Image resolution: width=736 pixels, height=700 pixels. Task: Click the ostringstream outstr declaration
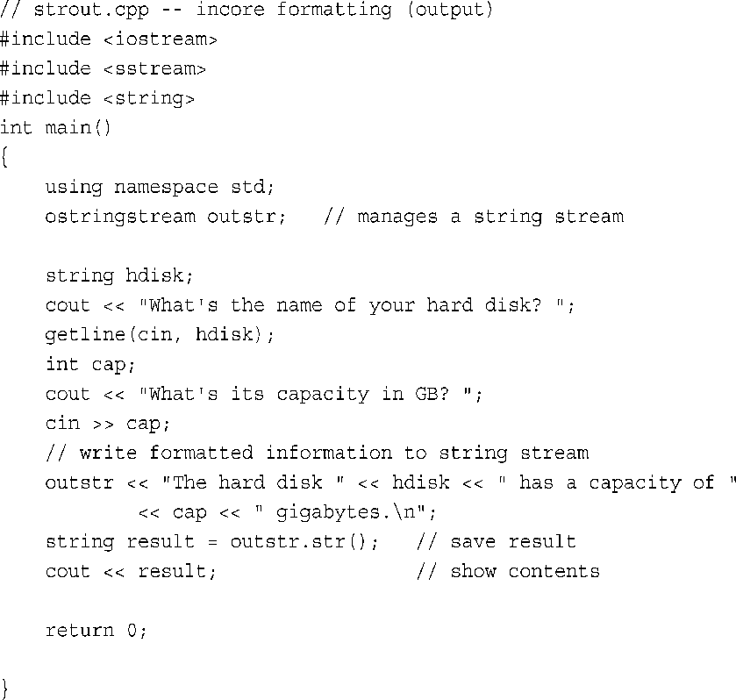[165, 217]
